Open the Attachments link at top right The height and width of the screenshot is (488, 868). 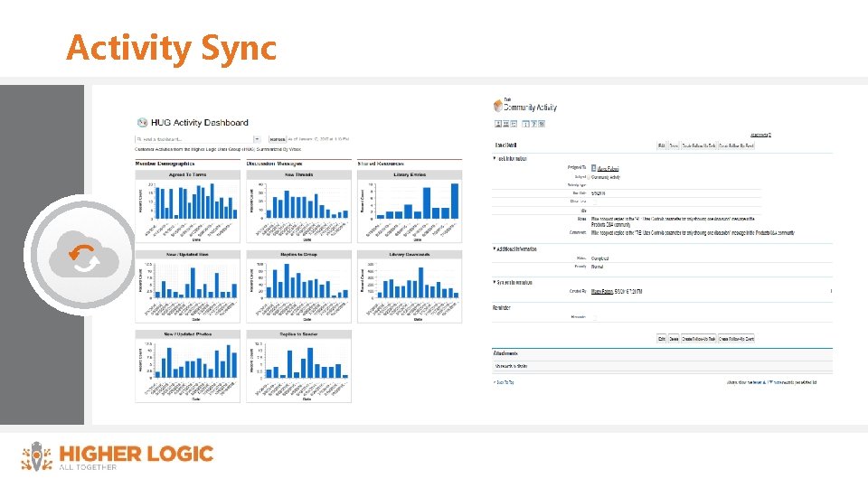pyautogui.click(x=760, y=135)
